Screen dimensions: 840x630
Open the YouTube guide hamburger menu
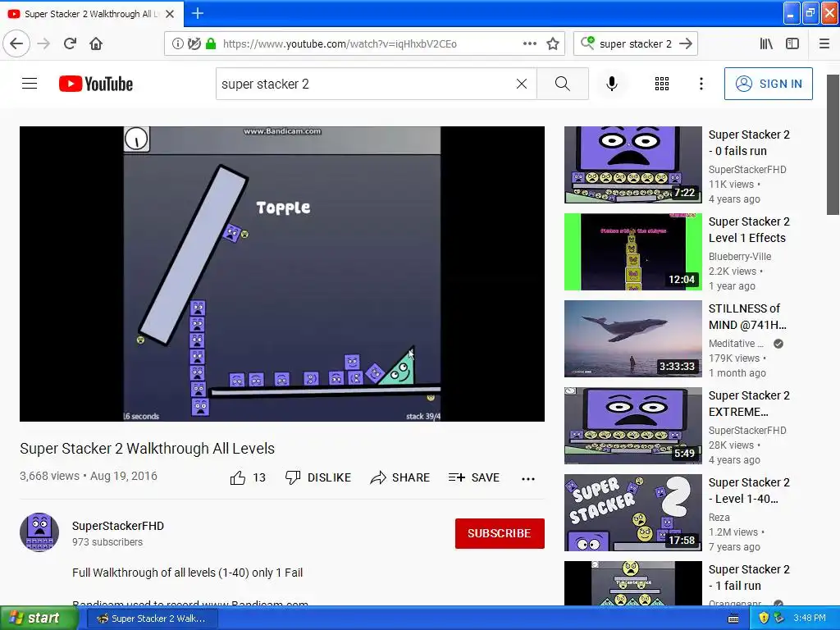click(x=30, y=84)
